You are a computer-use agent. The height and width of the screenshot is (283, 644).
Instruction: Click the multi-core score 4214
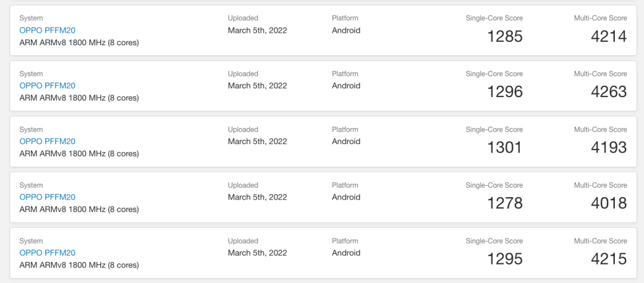pos(609,36)
